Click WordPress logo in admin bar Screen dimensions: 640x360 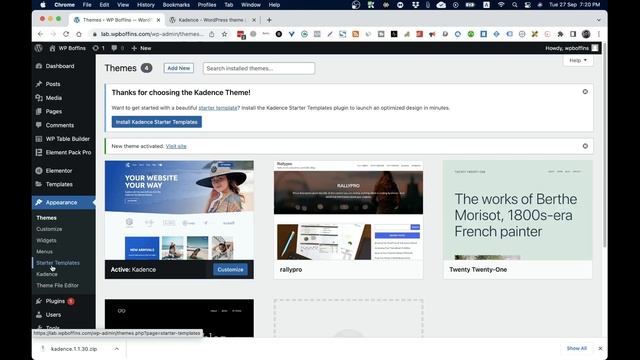coord(39,48)
